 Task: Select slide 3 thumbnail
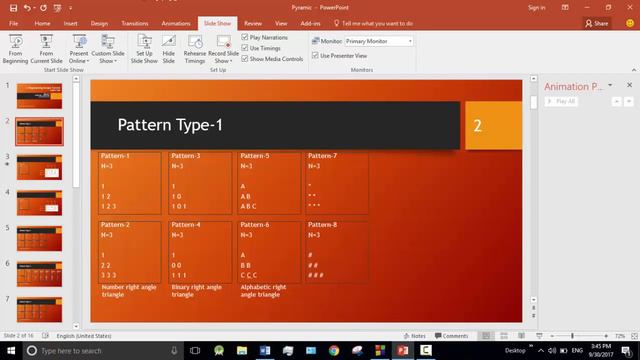tap(39, 167)
